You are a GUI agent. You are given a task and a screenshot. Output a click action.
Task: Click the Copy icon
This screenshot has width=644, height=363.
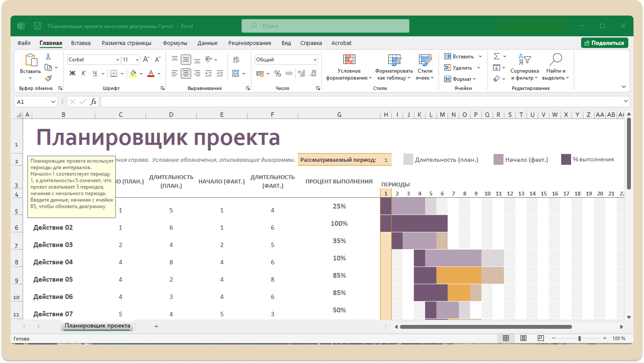point(48,68)
